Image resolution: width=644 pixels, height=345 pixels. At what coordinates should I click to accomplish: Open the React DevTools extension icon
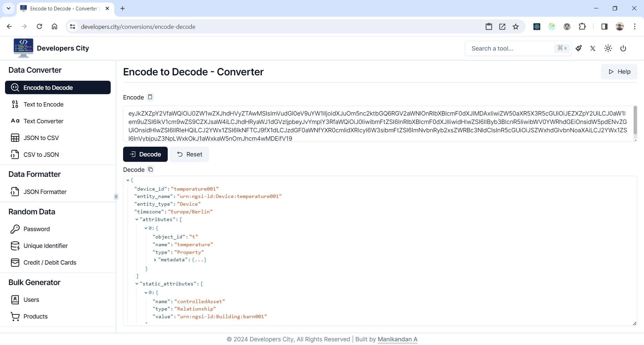[x=536, y=26]
